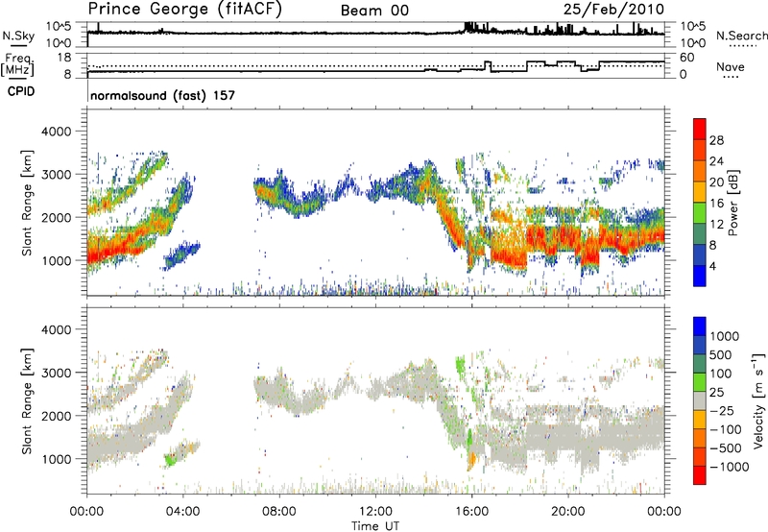Screen dimensions: 768x532
Task: Click the "60" label on Nave axis
Action: tap(687, 58)
